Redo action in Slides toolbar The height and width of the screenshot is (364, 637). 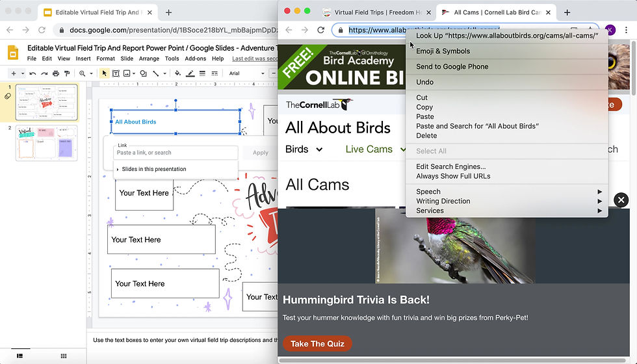pos(44,73)
